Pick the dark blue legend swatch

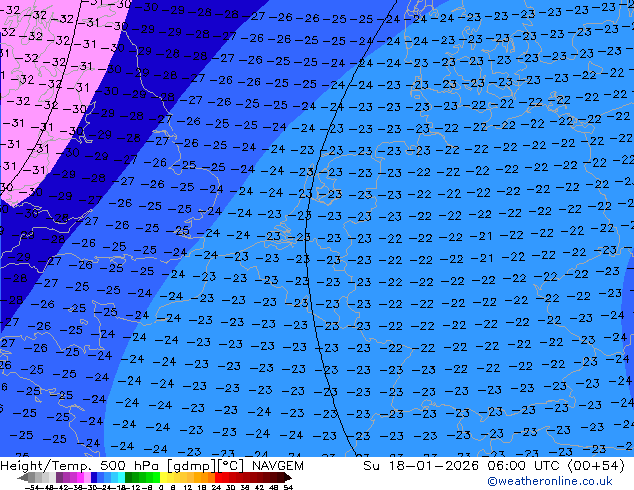point(94,477)
